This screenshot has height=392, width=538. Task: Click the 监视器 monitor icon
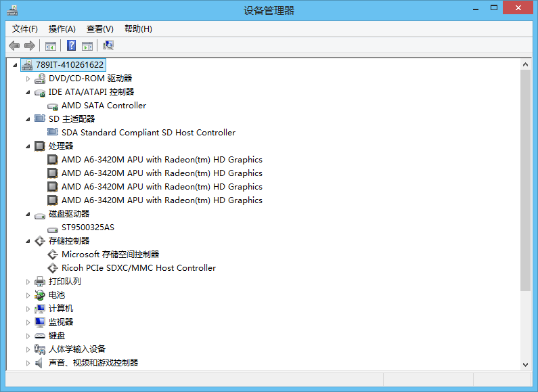[x=40, y=322]
